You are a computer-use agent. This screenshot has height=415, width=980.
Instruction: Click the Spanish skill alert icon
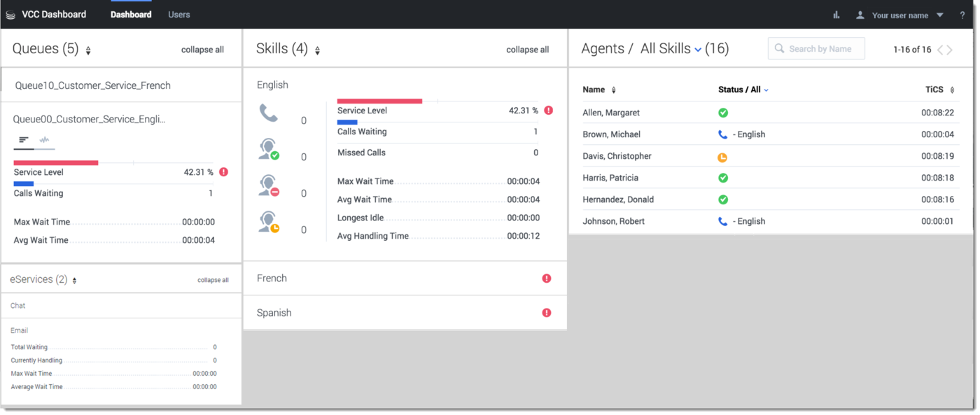(547, 313)
